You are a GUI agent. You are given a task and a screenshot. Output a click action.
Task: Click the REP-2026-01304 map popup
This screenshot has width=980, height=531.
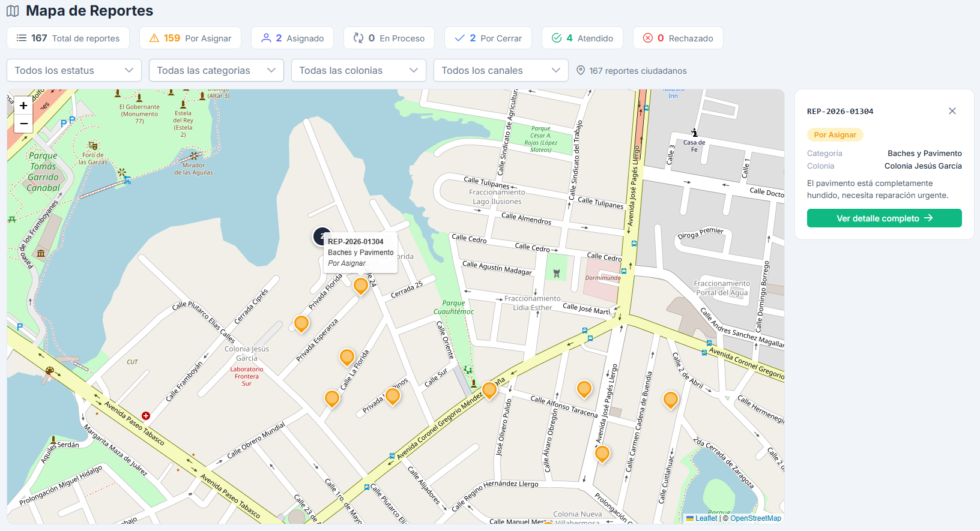pyautogui.click(x=360, y=252)
